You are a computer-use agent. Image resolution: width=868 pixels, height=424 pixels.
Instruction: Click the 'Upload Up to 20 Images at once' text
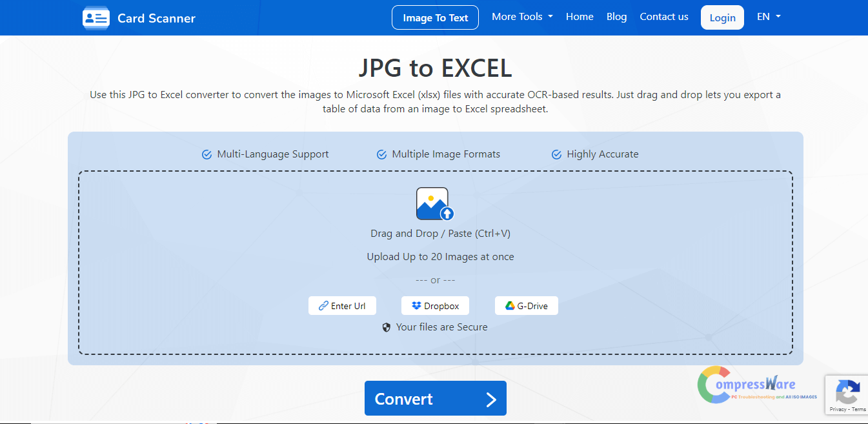tap(441, 257)
